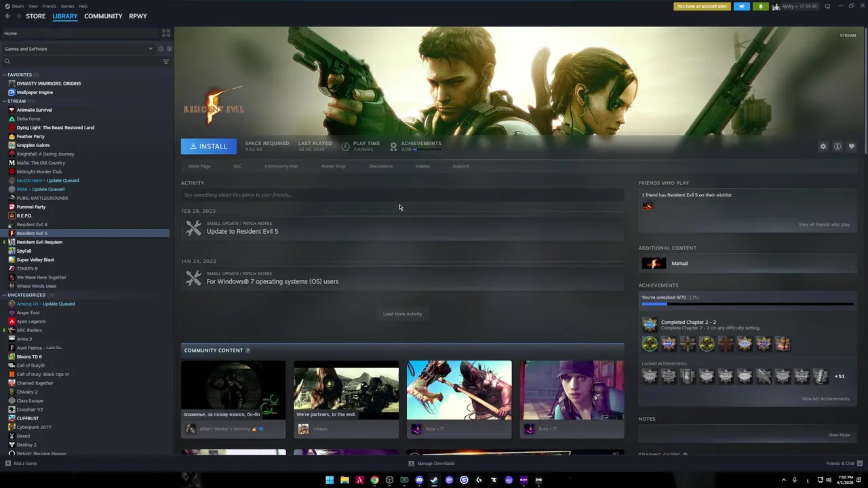Go to the STORE tab
This screenshot has width=868, height=488.
tap(35, 16)
